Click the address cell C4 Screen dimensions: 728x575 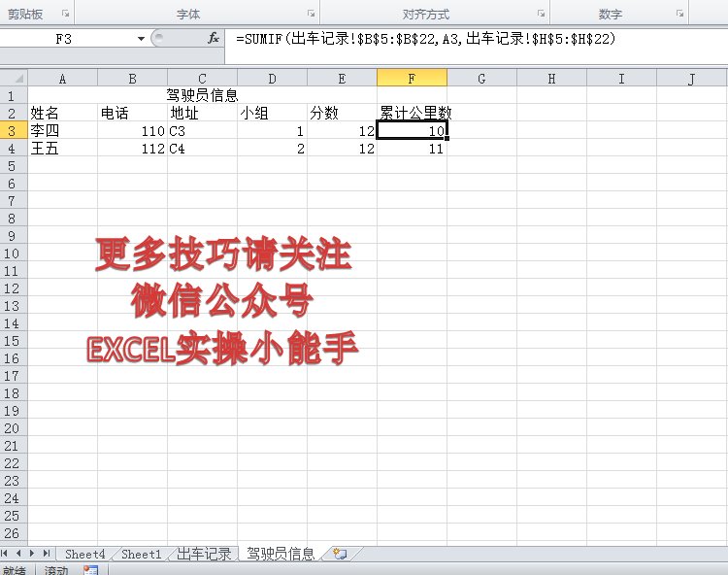pos(203,149)
